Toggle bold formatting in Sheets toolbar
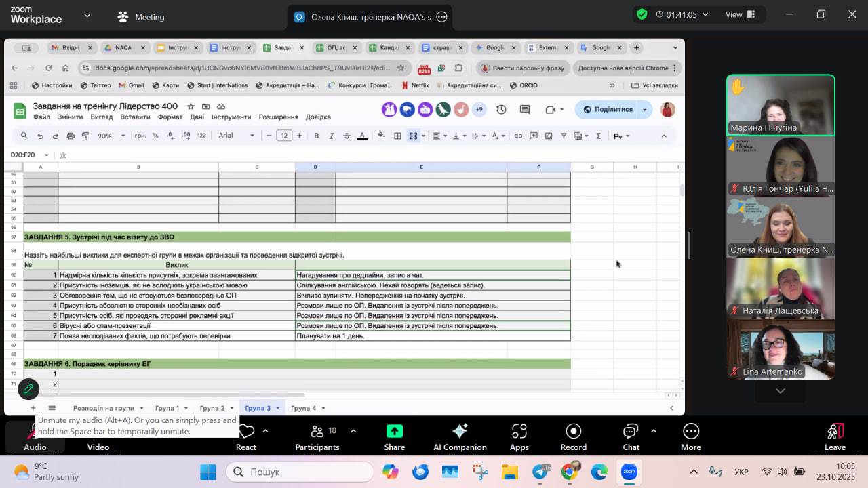The image size is (868, 488). click(x=316, y=136)
